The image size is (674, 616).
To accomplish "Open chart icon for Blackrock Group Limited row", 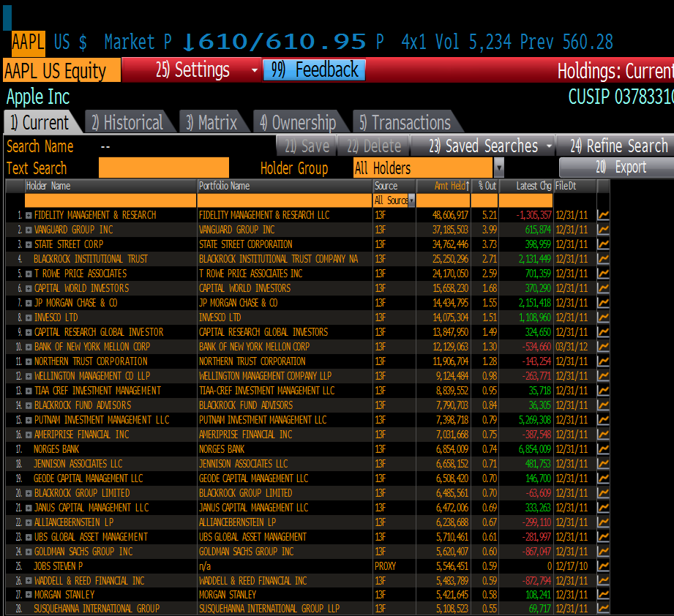I will click(x=603, y=493).
